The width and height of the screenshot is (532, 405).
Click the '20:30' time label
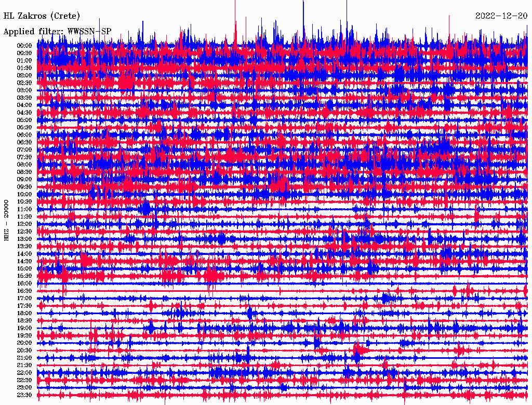click(24, 350)
